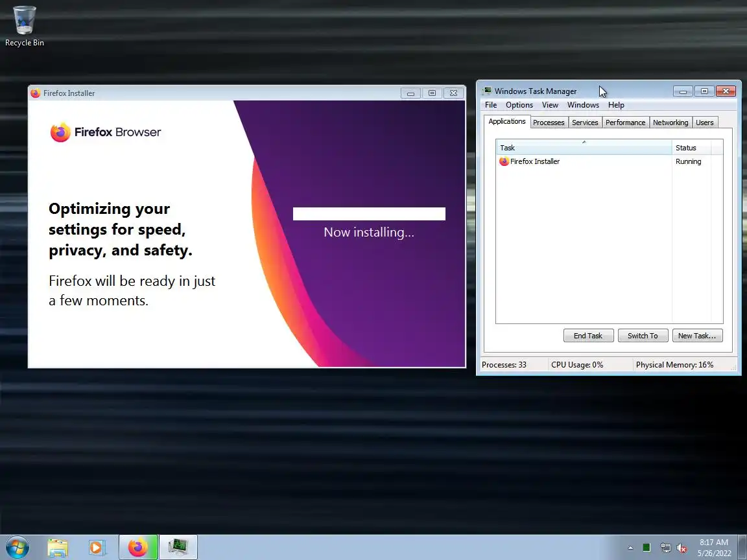Select the Firefox Installer task row
This screenshot has height=560, width=747.
(x=610, y=161)
